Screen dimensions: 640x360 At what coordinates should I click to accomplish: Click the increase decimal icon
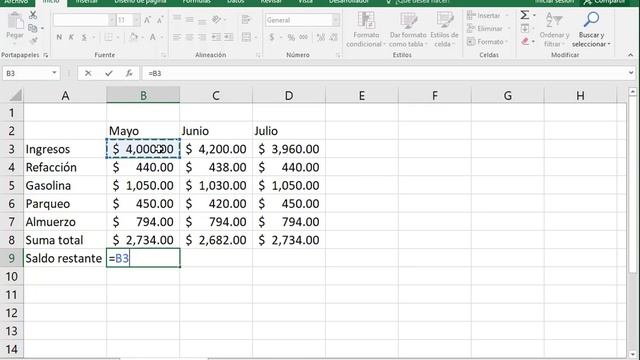tap(321, 38)
